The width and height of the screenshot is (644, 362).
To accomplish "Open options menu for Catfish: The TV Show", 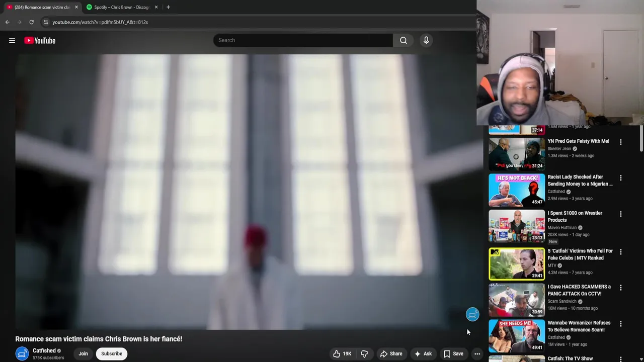I will [621, 359].
